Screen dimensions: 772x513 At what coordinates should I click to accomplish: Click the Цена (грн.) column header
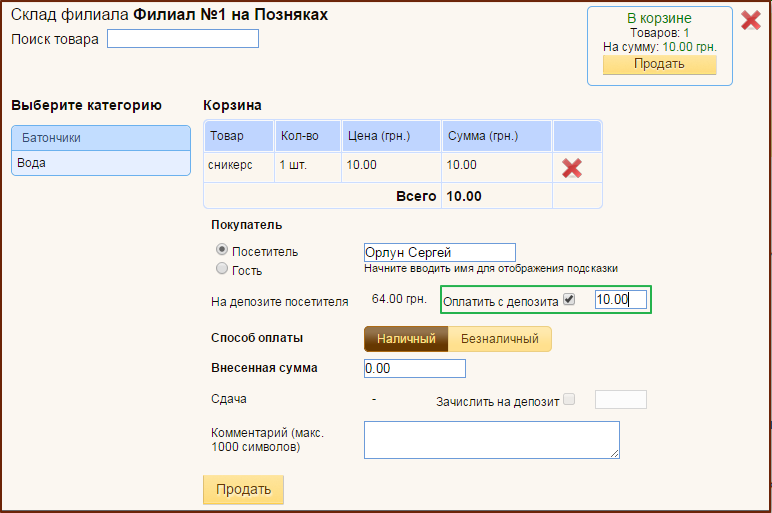point(391,136)
